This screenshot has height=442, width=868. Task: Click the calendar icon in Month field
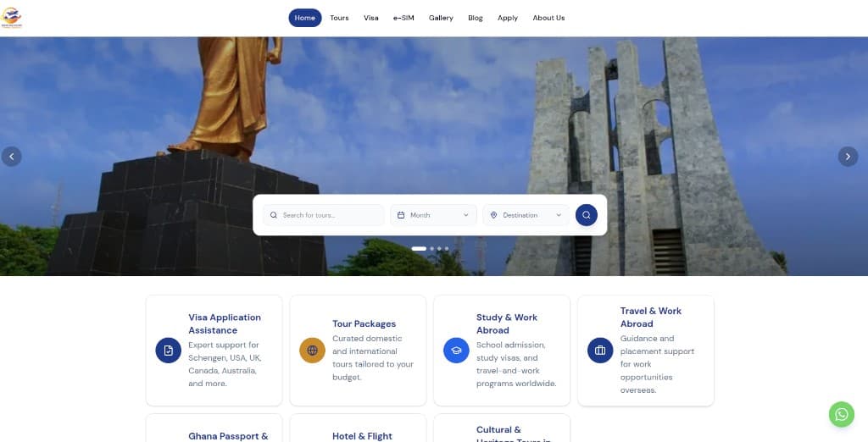pyautogui.click(x=401, y=215)
